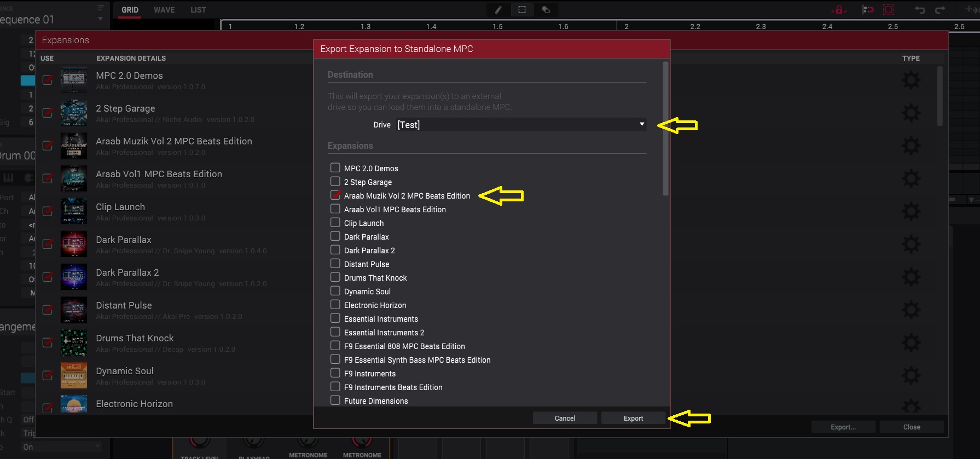Check Electronic Horizon in export list
This screenshot has width=980, height=459.
(x=335, y=304)
